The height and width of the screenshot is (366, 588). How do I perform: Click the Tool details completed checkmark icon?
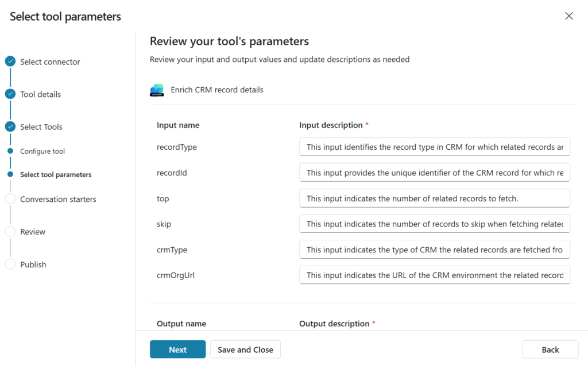(x=10, y=94)
